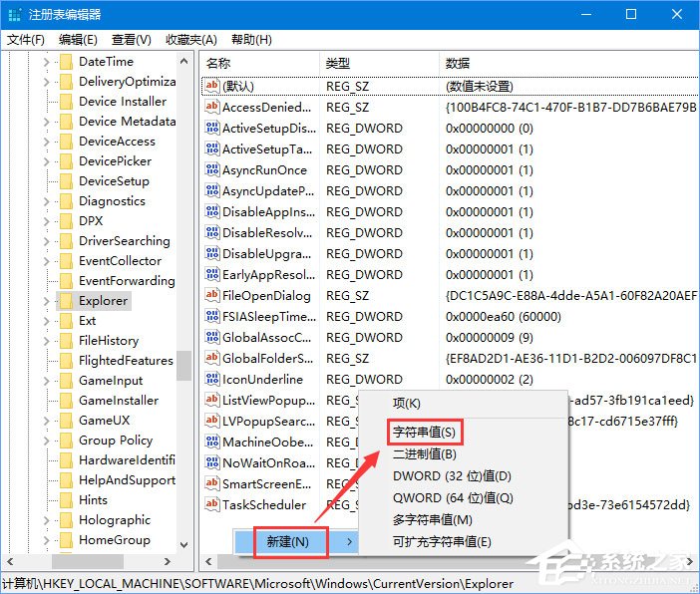Click the DWORD icon of DisableAppIns value
This screenshot has height=594, width=700.
click(x=211, y=211)
